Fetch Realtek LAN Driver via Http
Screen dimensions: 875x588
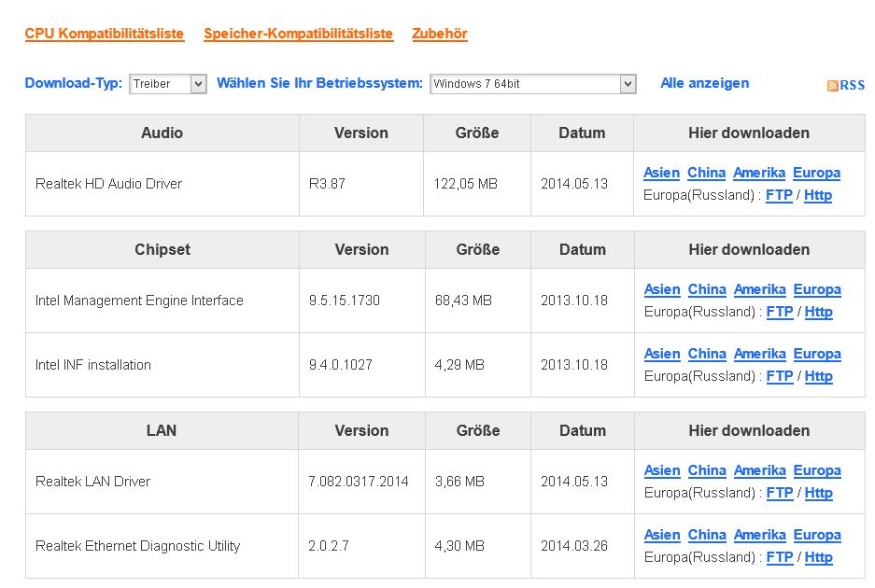point(818,493)
